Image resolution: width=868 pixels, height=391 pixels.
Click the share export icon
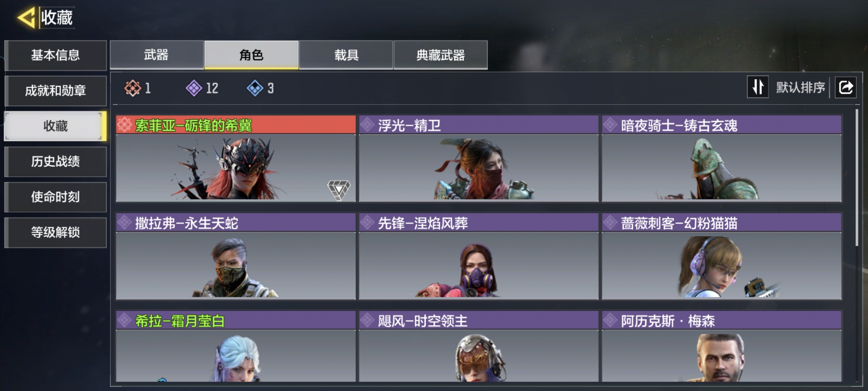[x=846, y=87]
